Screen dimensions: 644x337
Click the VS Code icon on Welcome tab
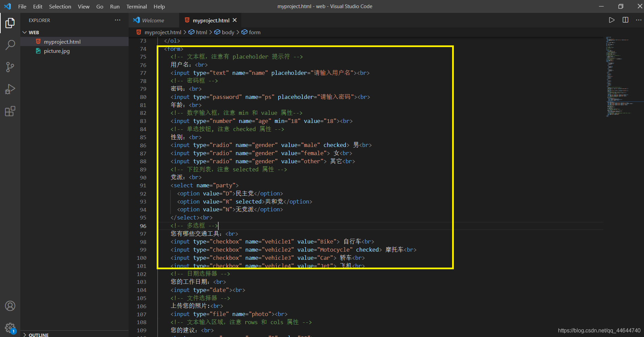pos(136,20)
